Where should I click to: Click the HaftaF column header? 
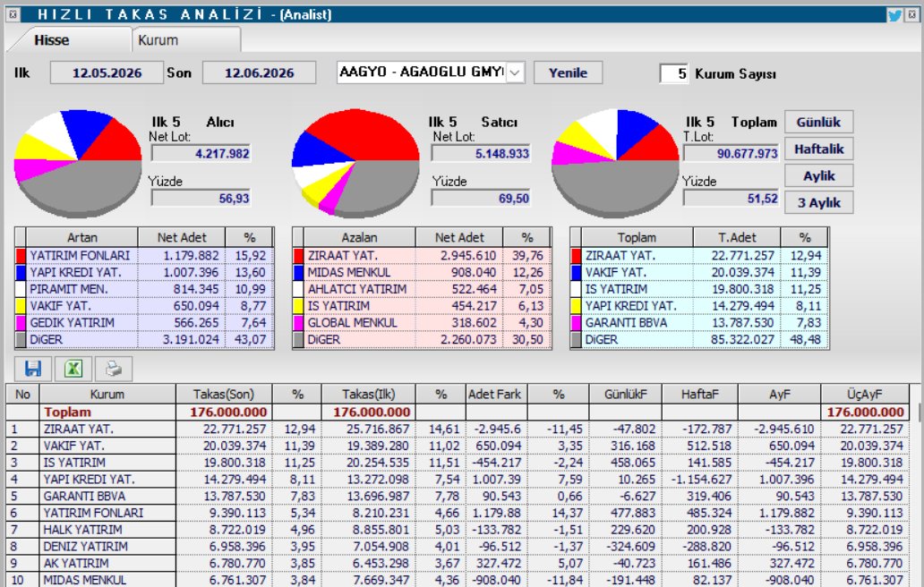[x=699, y=394]
